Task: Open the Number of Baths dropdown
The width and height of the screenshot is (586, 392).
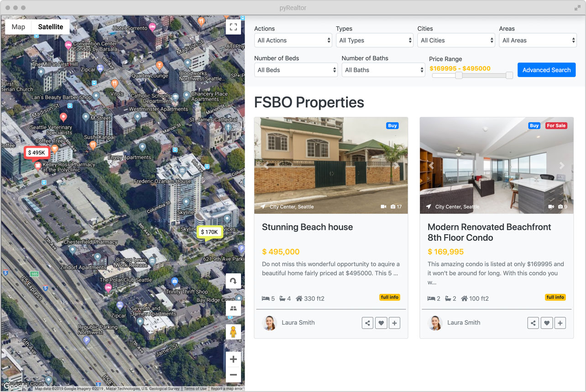Action: [x=383, y=70]
